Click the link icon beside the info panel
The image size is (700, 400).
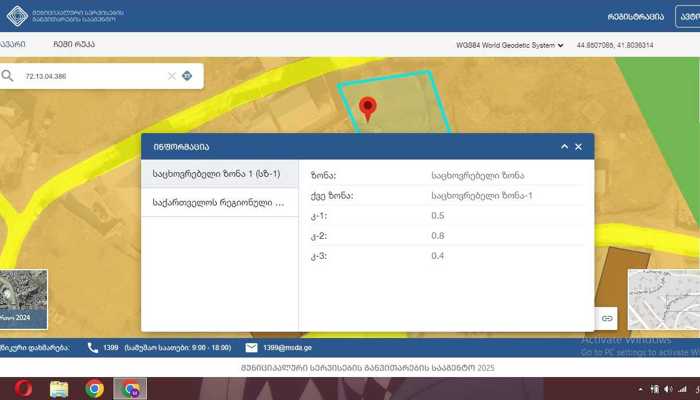pyautogui.click(x=607, y=317)
